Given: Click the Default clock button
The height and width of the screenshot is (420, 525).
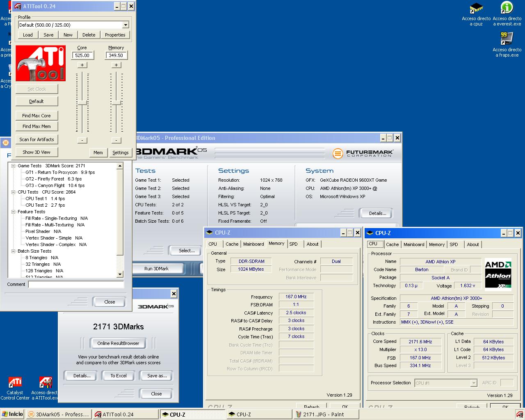Looking at the screenshot, I should pos(37,101).
